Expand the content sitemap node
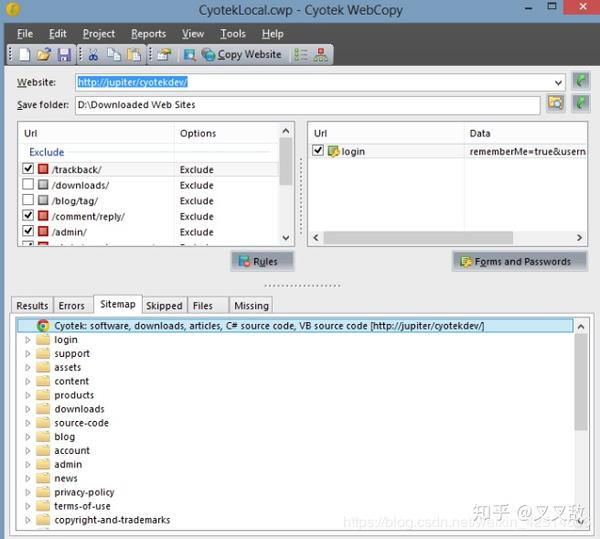The image size is (600, 539). tap(28, 381)
